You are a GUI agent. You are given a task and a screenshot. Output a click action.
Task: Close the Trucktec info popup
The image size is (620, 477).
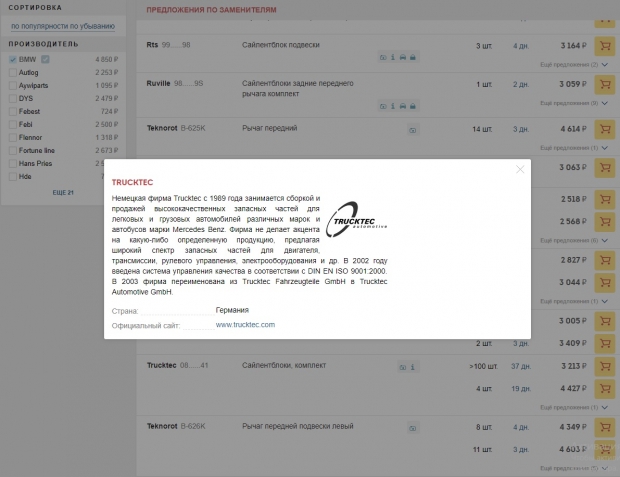520,169
